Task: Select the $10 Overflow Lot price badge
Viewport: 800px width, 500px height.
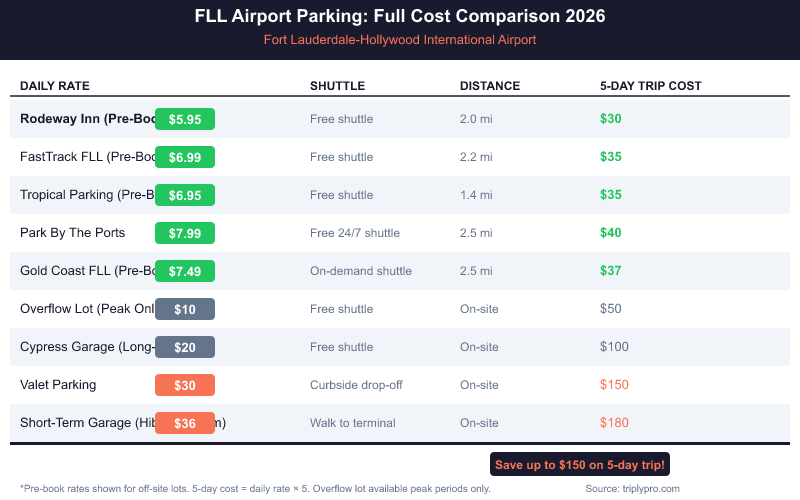Action: 185,309
